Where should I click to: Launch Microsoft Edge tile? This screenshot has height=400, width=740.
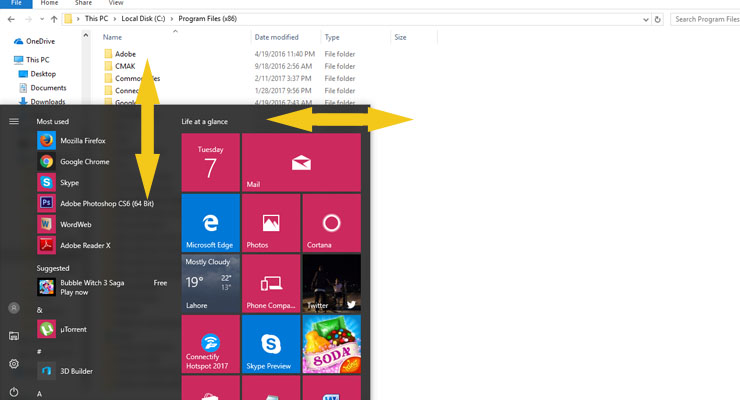(x=210, y=223)
